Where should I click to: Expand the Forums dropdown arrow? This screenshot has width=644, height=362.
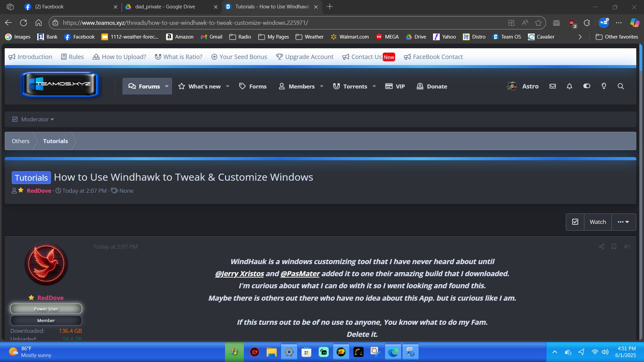coord(167,86)
